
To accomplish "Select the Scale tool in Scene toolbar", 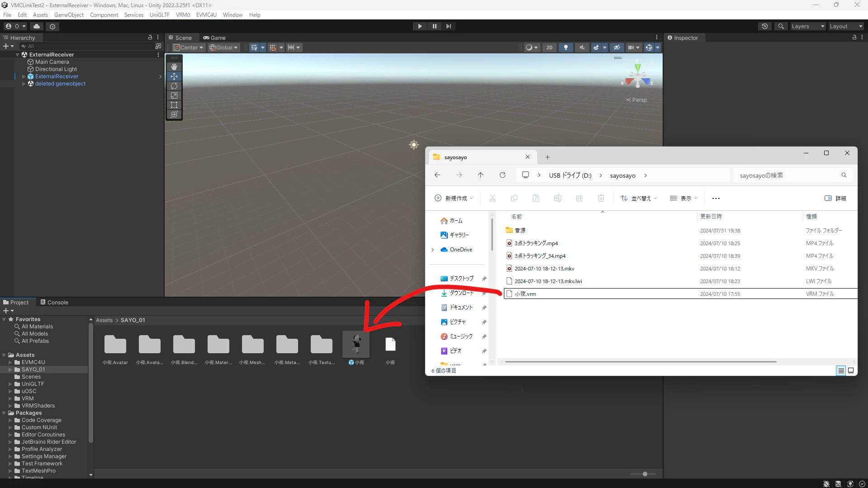I will click(x=174, y=95).
